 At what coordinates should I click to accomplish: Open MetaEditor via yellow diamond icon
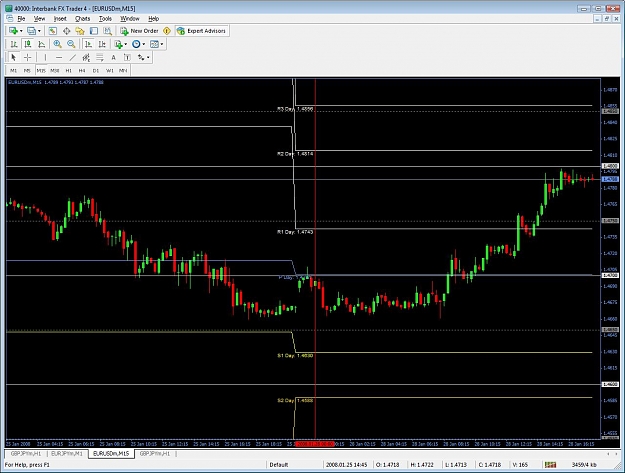point(167,31)
